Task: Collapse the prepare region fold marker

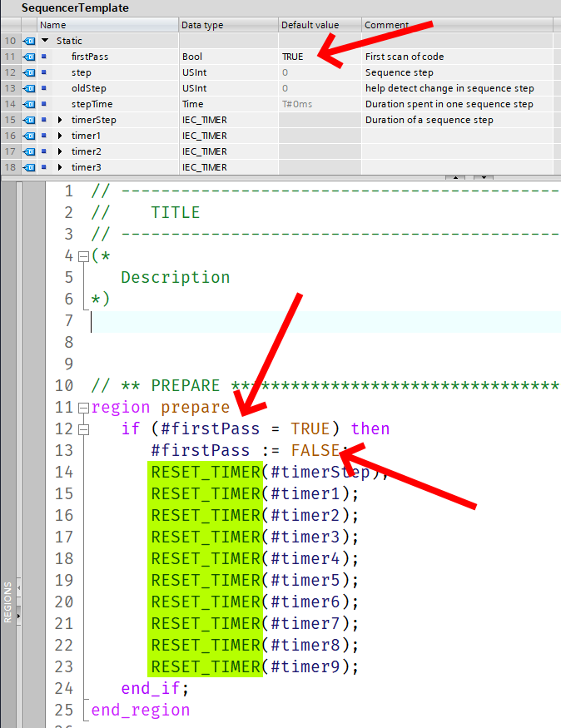Action: tap(83, 408)
